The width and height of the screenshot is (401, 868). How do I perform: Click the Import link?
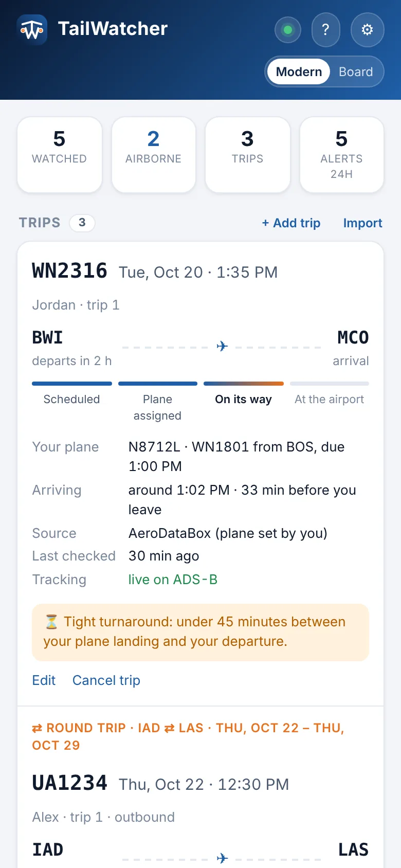362,223
